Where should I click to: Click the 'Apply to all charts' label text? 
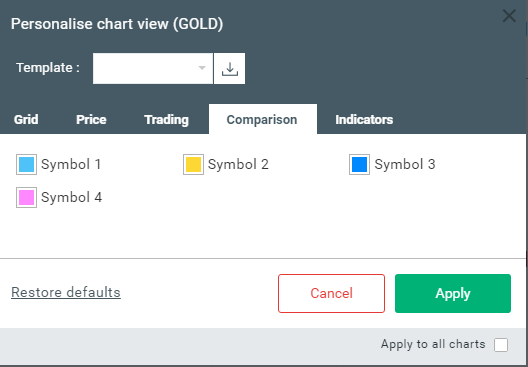click(433, 344)
